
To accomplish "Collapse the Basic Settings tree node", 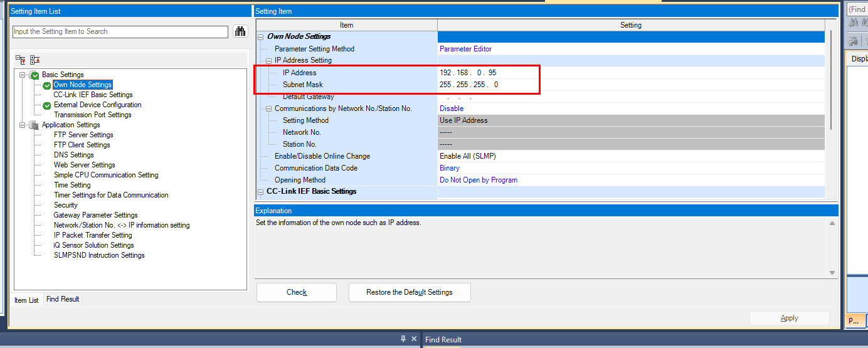I will pyautogui.click(x=22, y=75).
